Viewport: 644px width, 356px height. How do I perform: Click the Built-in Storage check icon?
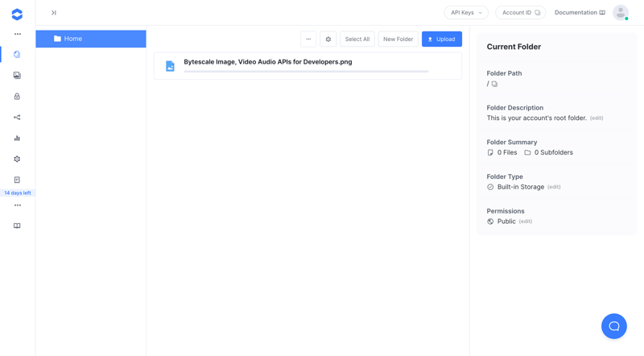point(490,187)
